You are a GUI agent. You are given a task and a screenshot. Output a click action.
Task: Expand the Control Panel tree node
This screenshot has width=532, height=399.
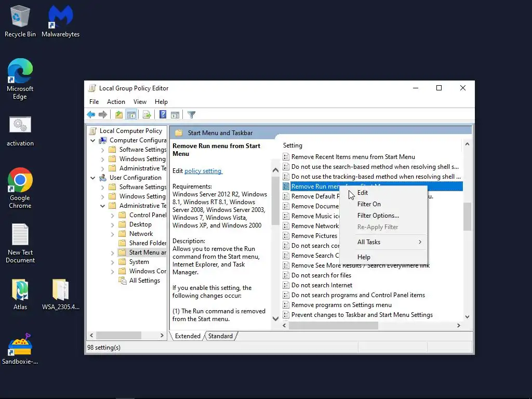coord(112,215)
